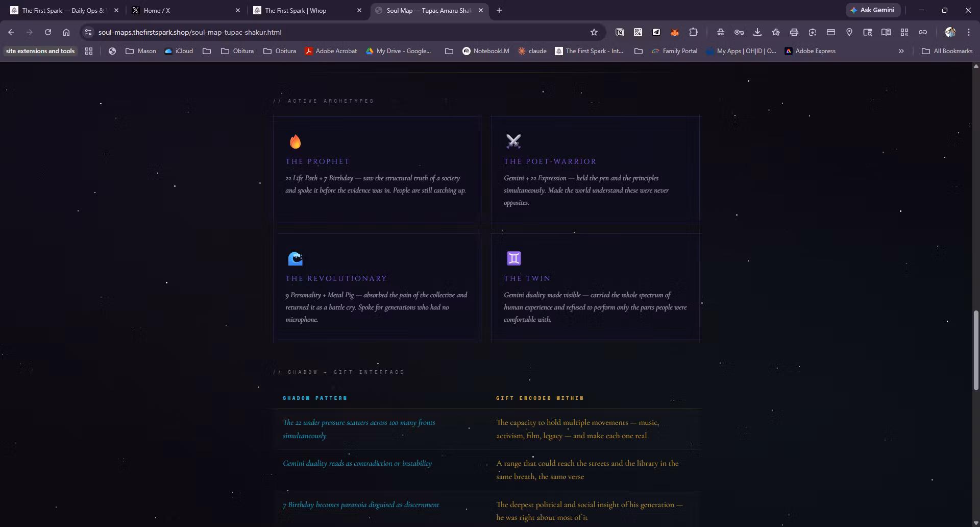This screenshot has width=980, height=527.
Task: Open the Family Portal bookmark
Action: click(x=674, y=51)
